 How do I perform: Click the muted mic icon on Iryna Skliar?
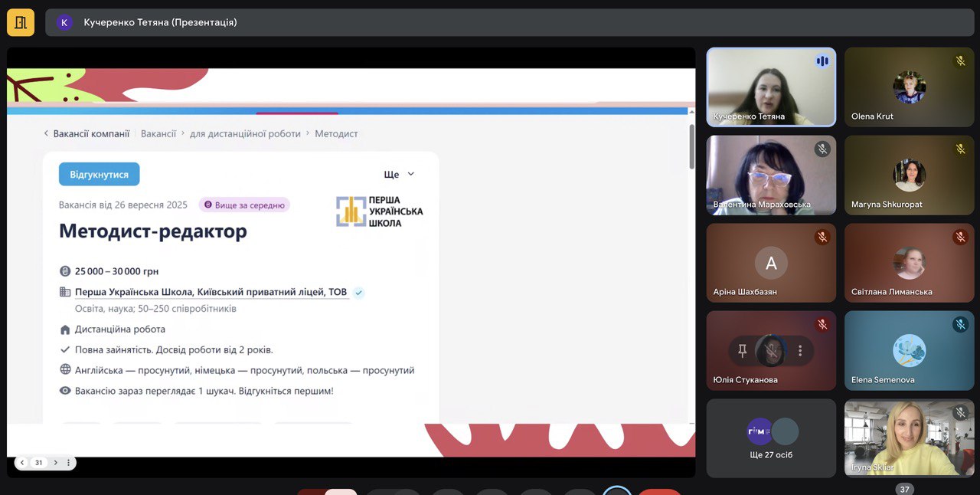point(960,413)
